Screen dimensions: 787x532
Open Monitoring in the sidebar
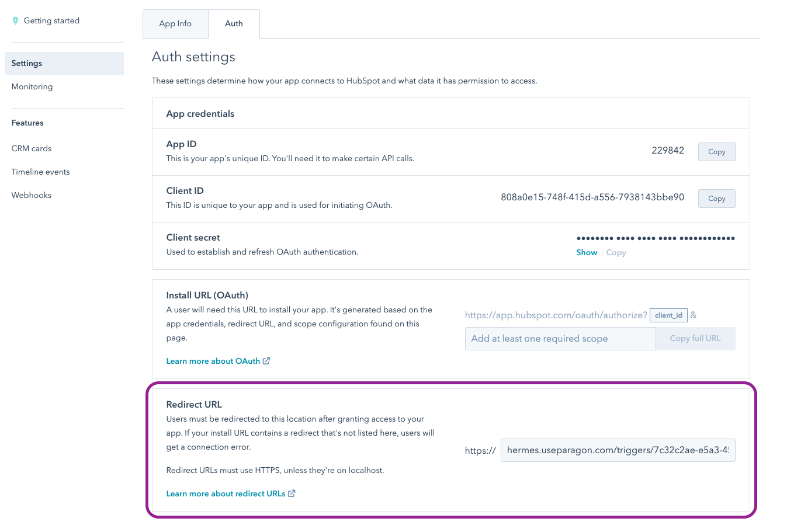point(32,86)
